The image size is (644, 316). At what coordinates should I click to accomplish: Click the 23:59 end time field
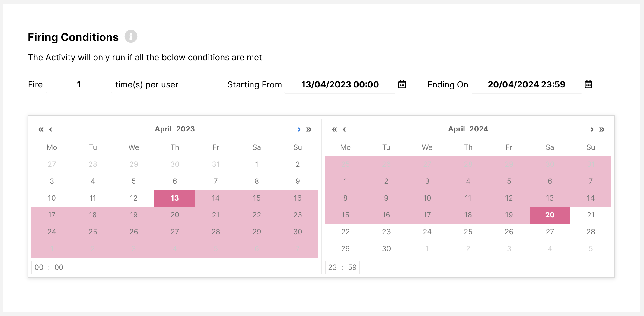342,267
